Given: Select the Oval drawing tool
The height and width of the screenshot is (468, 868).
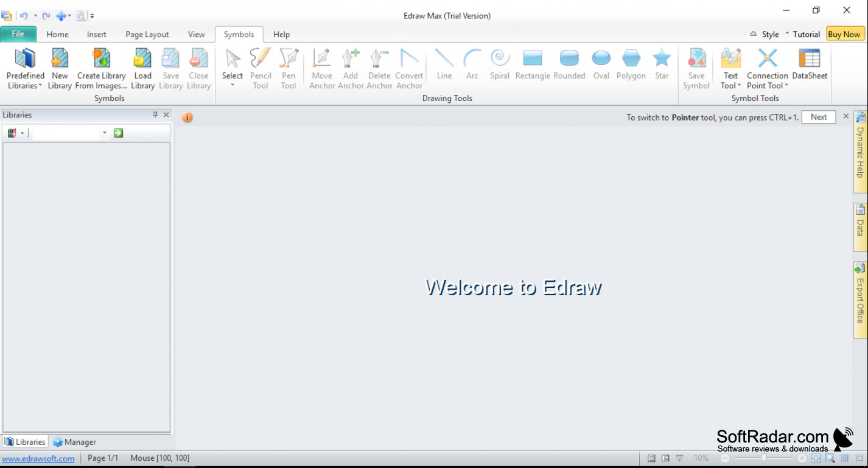Looking at the screenshot, I should point(601,65).
